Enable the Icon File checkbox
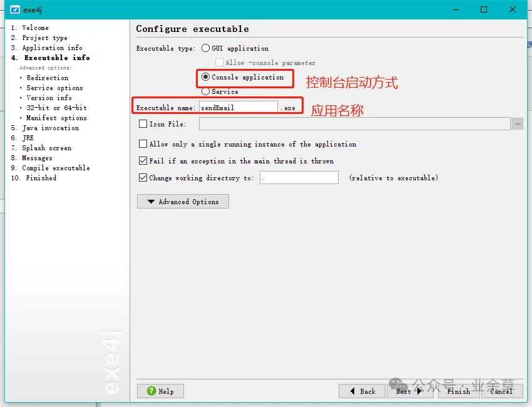 click(143, 124)
